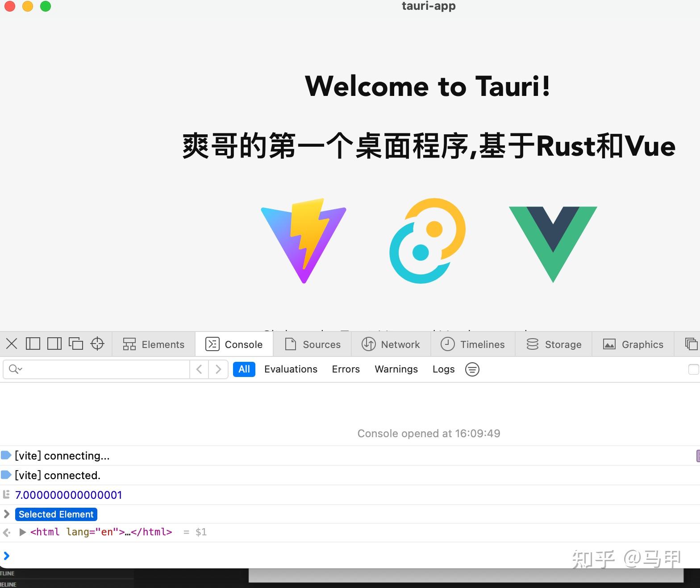Show the Timelines tab
This screenshot has height=588, width=700.
pos(473,344)
